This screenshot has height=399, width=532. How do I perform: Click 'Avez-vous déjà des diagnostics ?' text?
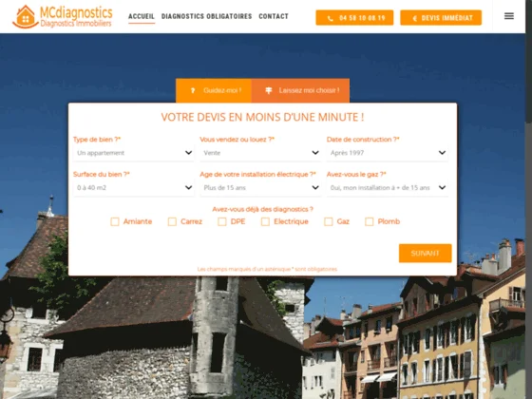[x=262, y=209]
